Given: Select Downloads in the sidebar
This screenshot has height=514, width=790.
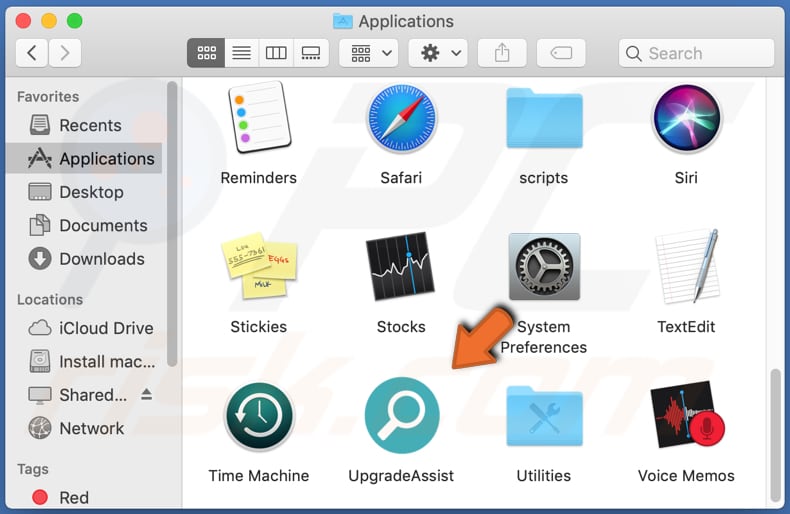Looking at the screenshot, I should point(101,259).
